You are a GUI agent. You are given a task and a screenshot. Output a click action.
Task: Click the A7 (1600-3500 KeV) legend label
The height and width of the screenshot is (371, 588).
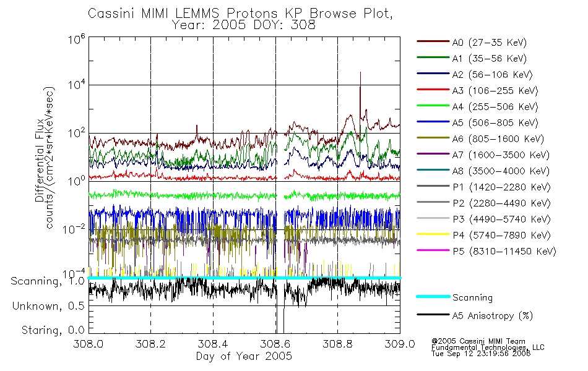[x=501, y=155]
